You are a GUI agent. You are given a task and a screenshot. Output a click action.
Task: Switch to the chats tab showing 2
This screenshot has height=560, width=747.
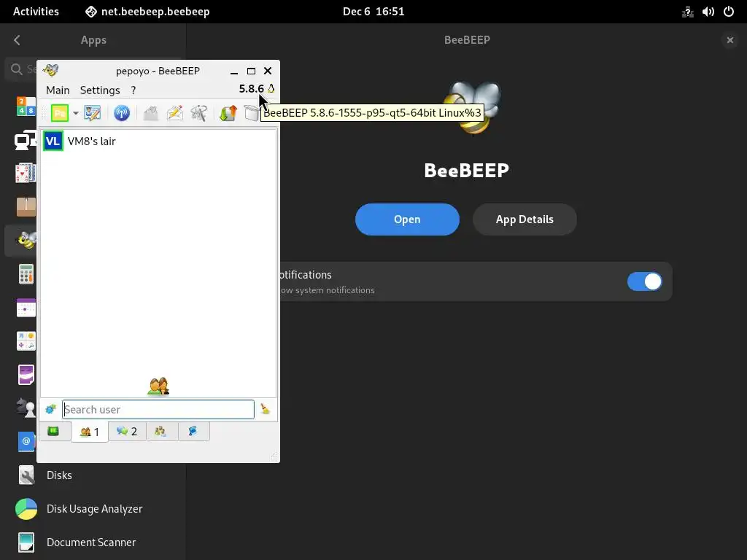click(x=127, y=432)
